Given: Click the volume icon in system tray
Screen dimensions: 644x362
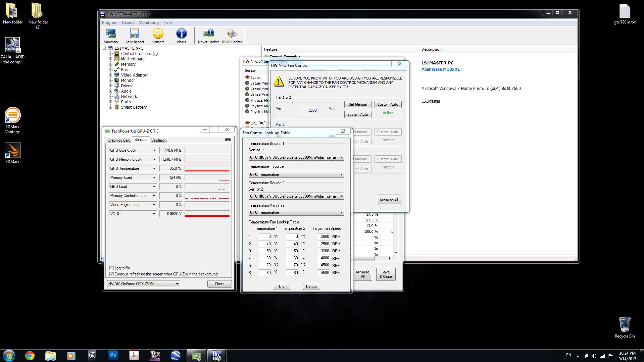Looking at the screenshot, I should pyautogui.click(x=594, y=356).
